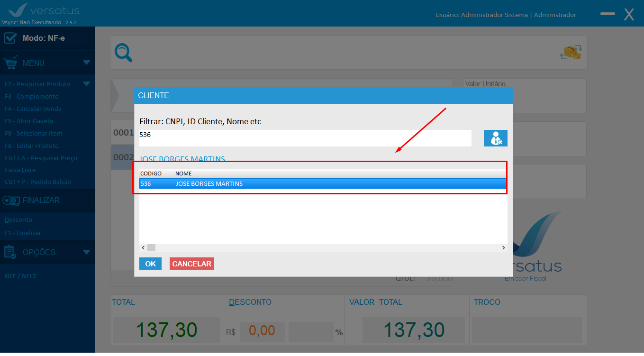
Task: Select the JOSE BORGES MARTINS row
Action: coord(322,183)
